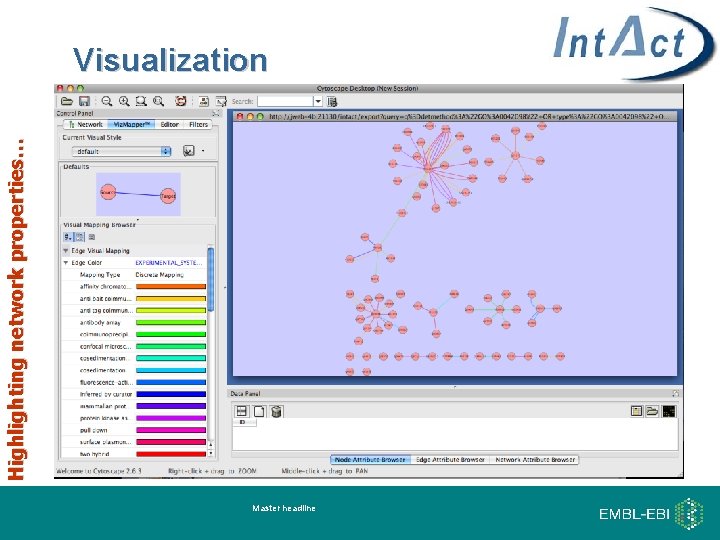
Task: Click the anti bait coimmunoprecipitation yellow swatch
Action: click(171, 298)
